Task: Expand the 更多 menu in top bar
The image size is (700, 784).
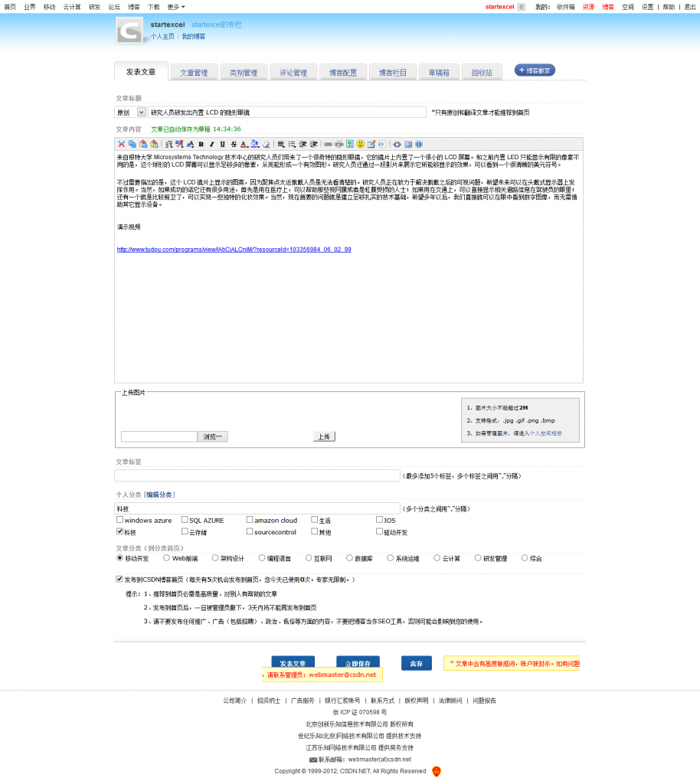Action: click(176, 7)
